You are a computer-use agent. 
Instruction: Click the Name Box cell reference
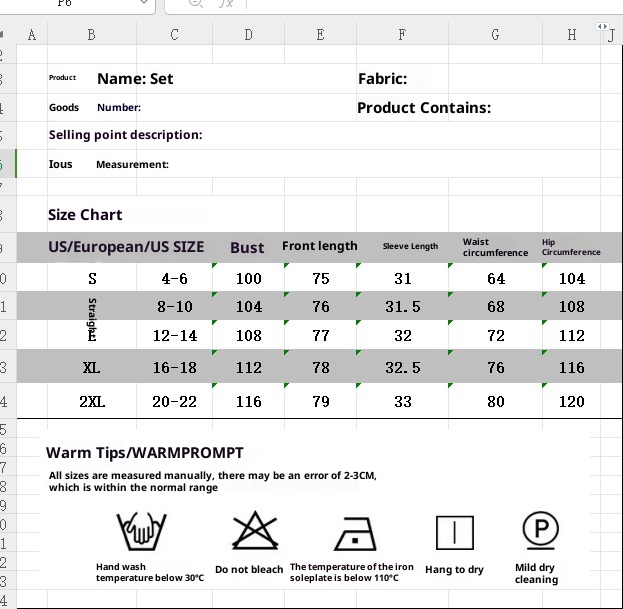pos(65,4)
